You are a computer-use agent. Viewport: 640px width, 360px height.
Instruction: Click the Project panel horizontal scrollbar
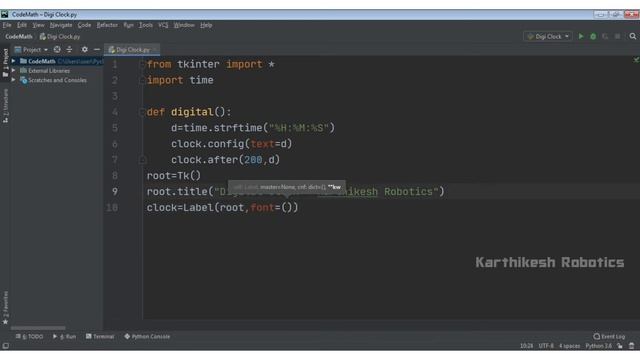coord(38,328)
